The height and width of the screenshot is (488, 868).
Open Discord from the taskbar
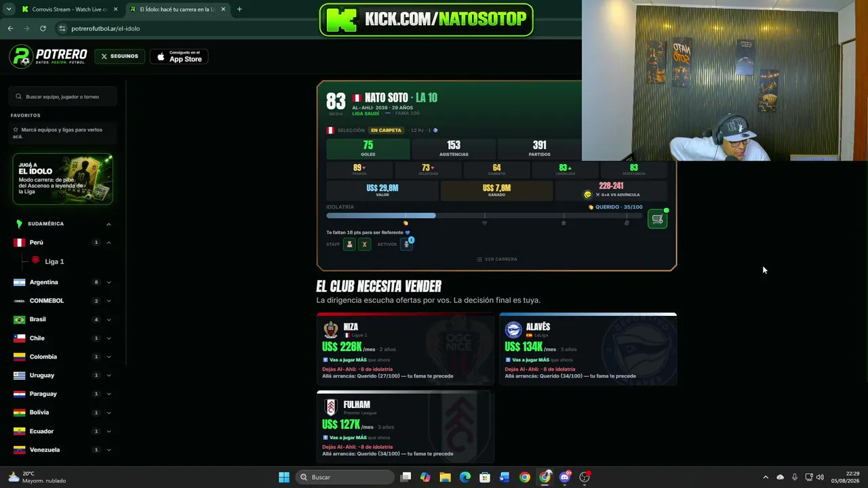coord(565,477)
